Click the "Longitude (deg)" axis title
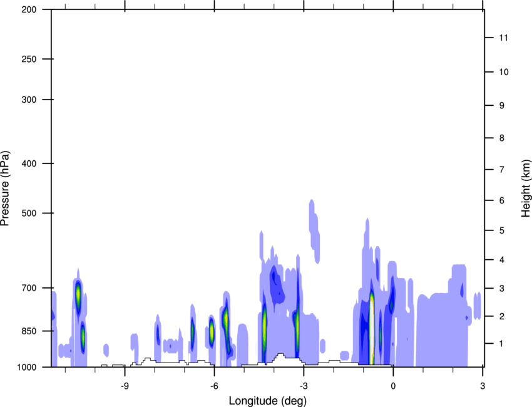 click(x=268, y=401)
